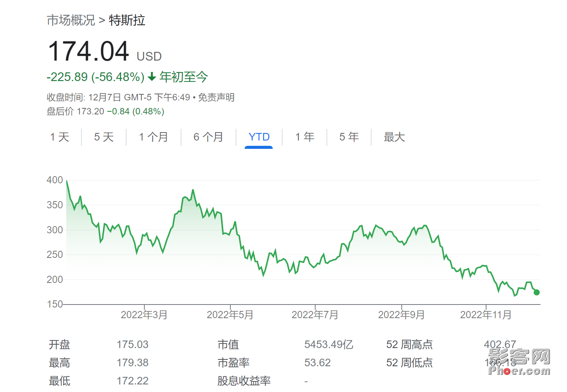Image resolution: width=567 pixels, height=392 pixels.
Task: Click the 市盈率 label
Action: click(233, 363)
